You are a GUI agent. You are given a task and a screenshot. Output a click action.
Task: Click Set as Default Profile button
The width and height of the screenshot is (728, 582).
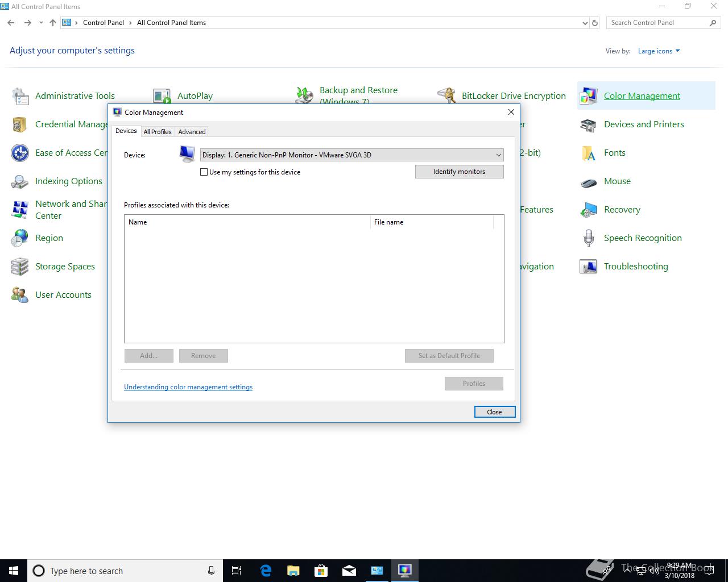point(449,356)
